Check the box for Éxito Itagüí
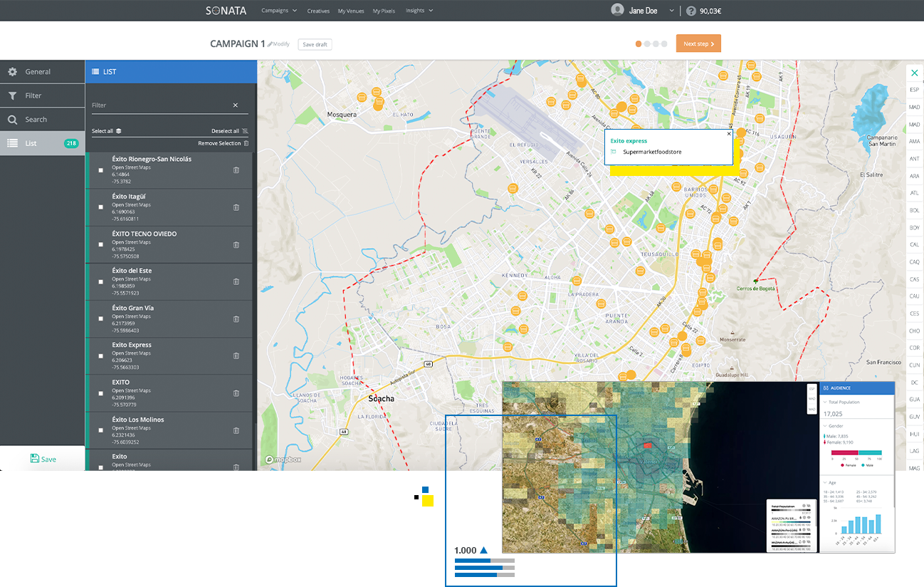924x587 pixels. 100,207
